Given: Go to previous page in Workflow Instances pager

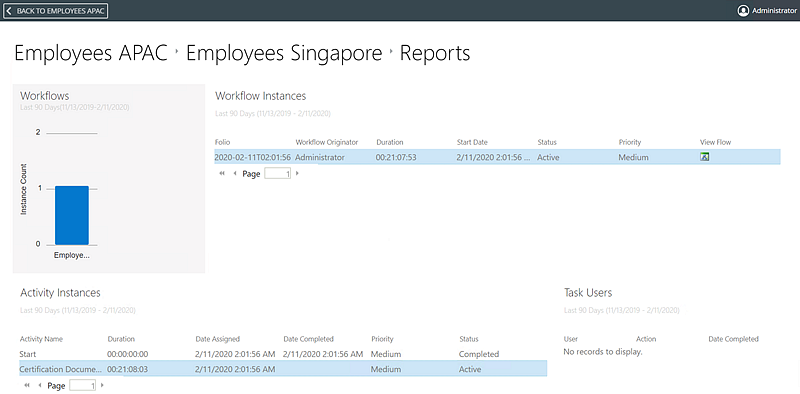Looking at the screenshot, I should [x=235, y=174].
